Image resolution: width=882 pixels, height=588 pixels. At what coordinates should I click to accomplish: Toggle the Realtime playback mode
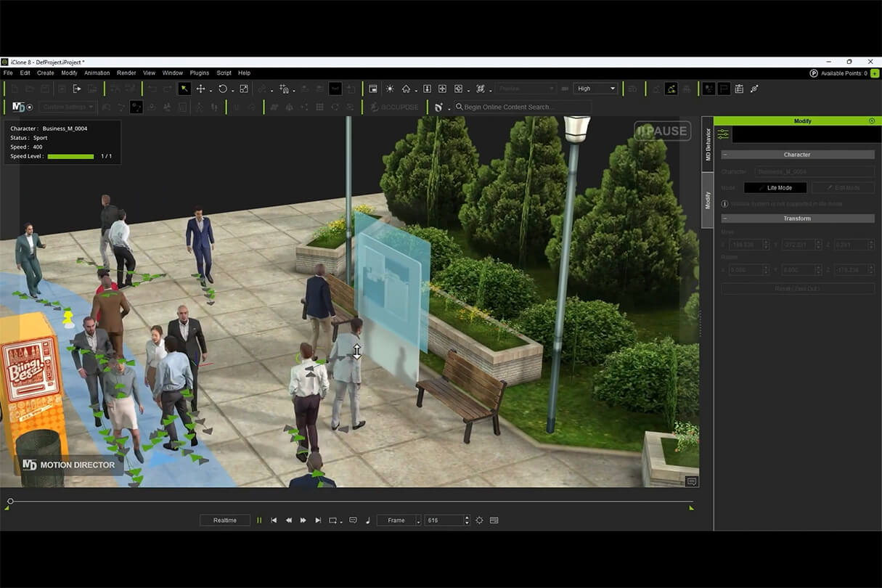click(x=224, y=520)
